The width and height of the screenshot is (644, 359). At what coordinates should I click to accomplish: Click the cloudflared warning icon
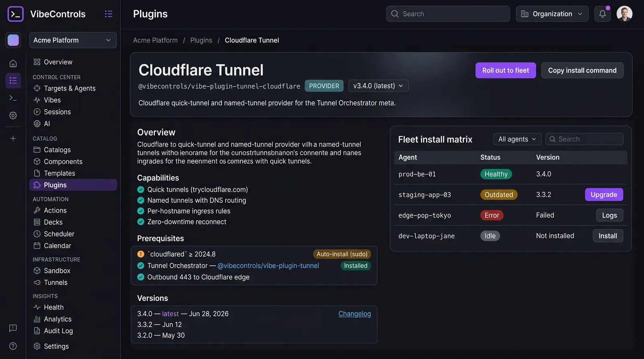(141, 254)
